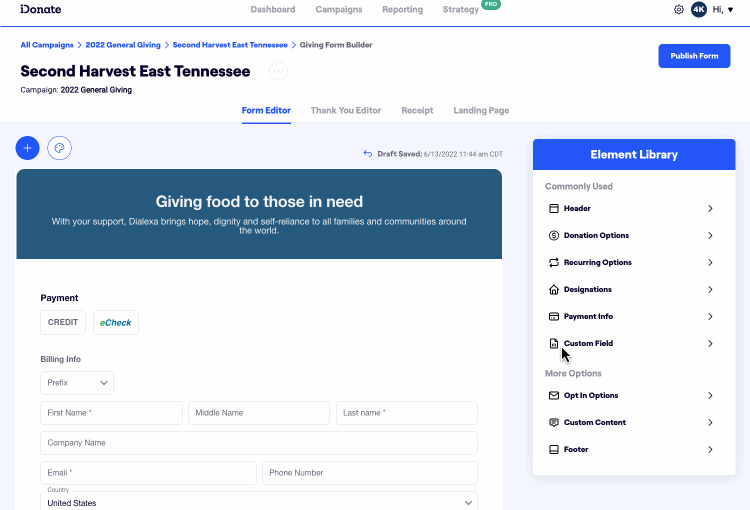Click the Last name field
The width and height of the screenshot is (750, 510).
pos(407,413)
